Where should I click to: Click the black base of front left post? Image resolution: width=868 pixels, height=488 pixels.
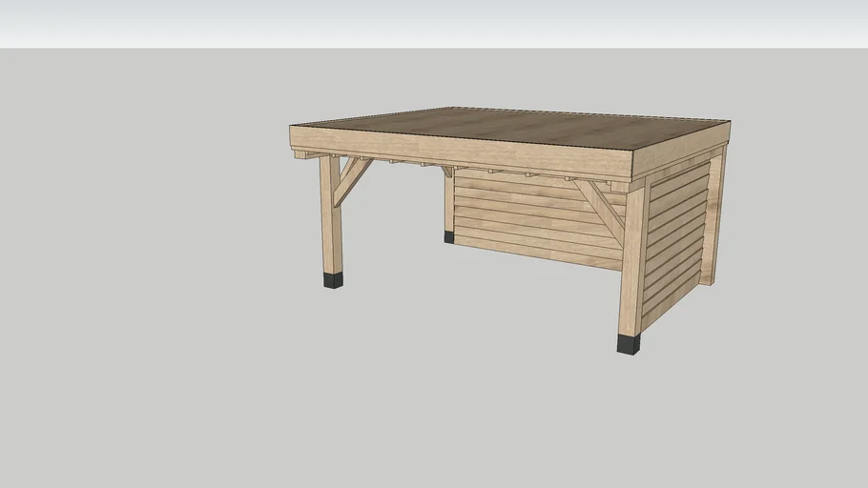click(333, 280)
